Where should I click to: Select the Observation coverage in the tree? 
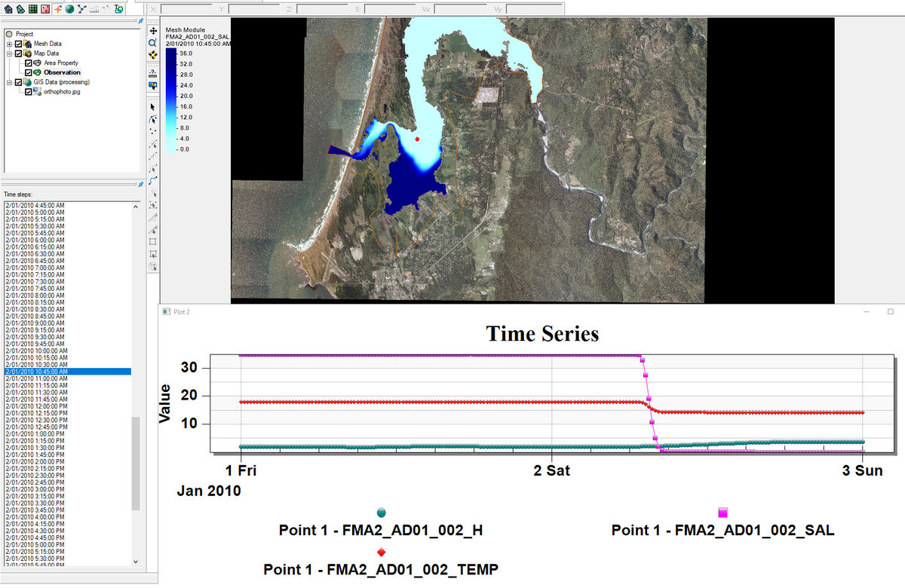(x=62, y=73)
